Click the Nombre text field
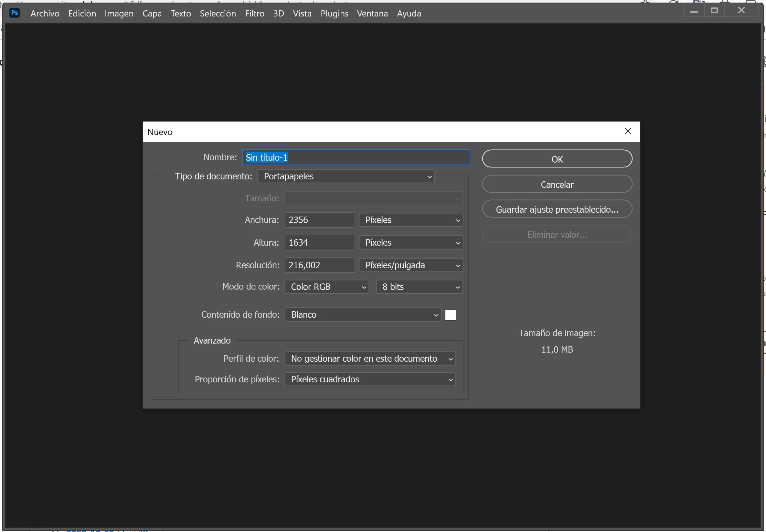Image resolution: width=766 pixels, height=532 pixels. pyautogui.click(x=356, y=157)
